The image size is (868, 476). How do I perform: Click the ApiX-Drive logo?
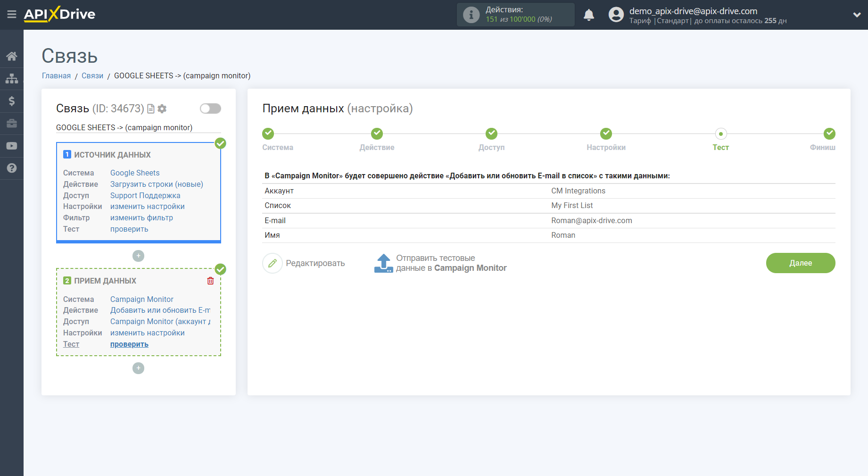[x=59, y=14]
